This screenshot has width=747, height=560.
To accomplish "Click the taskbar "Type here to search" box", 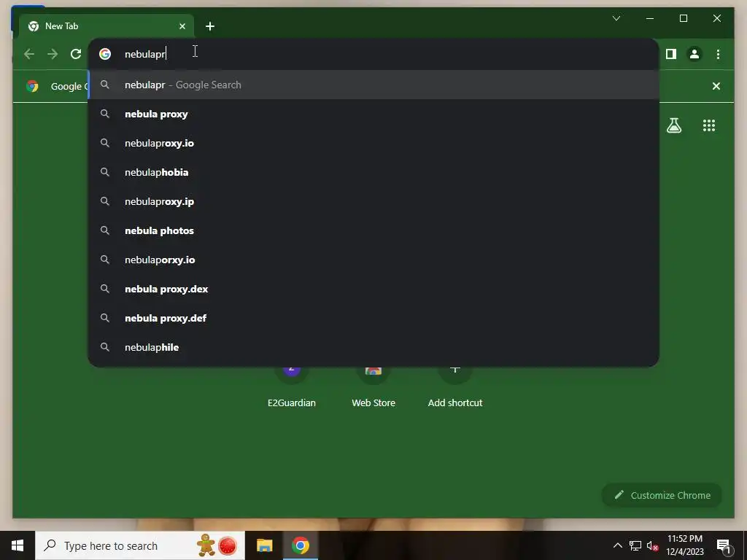I will (140, 545).
